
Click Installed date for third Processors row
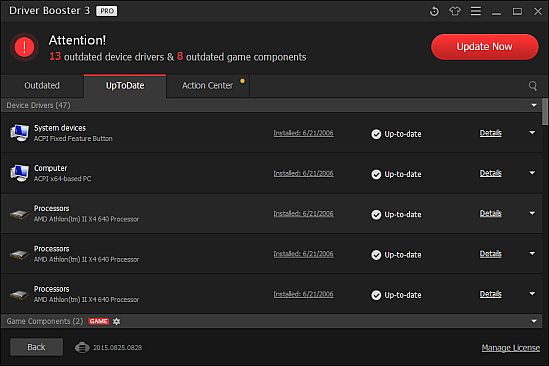click(304, 294)
